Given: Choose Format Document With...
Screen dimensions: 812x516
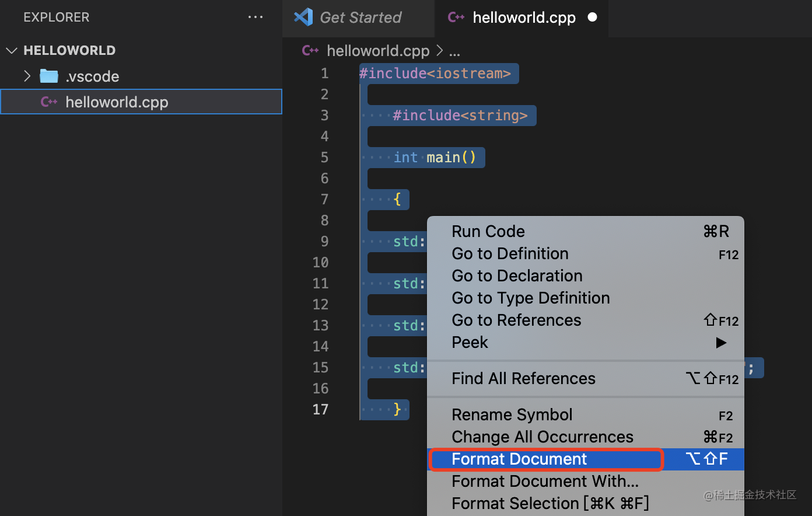Looking at the screenshot, I should point(544,481).
